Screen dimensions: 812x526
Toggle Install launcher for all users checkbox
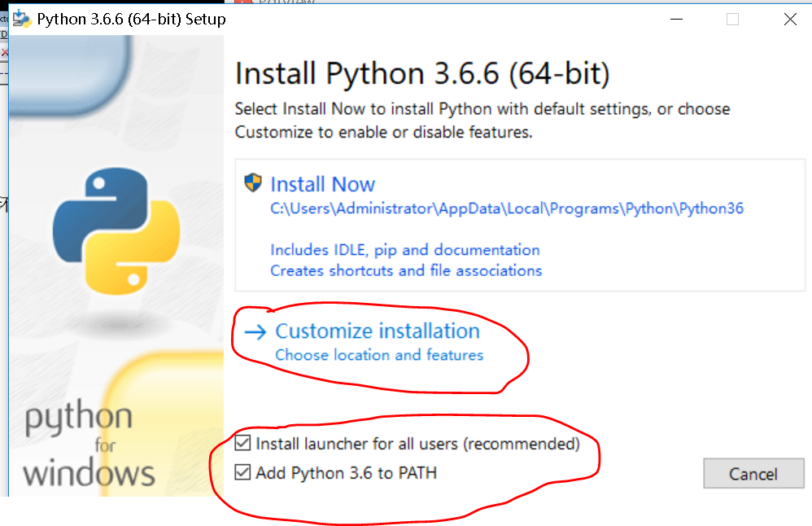(x=242, y=443)
